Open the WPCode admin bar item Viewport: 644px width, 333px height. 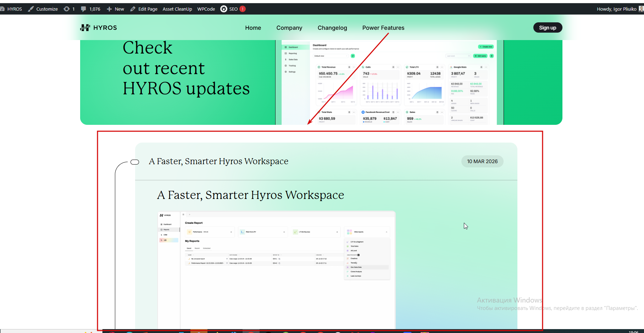coord(206,9)
